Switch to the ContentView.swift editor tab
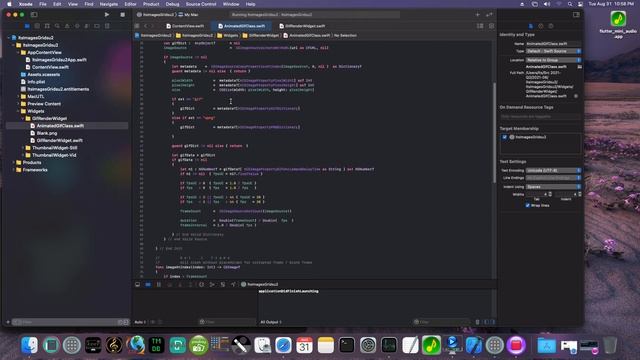 (184, 26)
